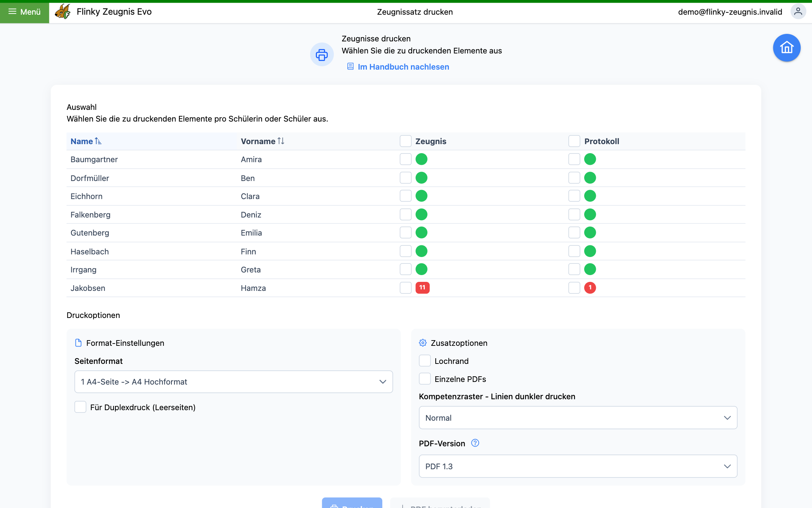Image resolution: width=812 pixels, height=508 pixels.
Task: Toggle Für Duplexdruck (Leerseiten) checkbox
Action: tap(80, 407)
